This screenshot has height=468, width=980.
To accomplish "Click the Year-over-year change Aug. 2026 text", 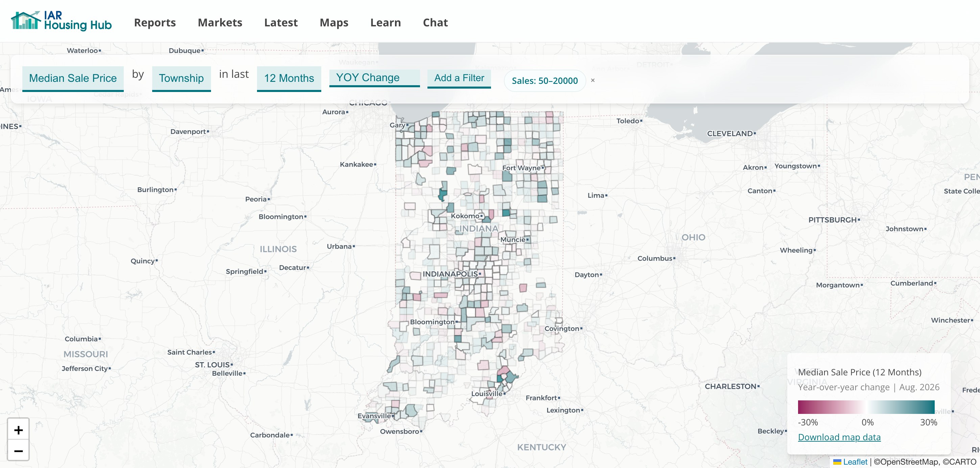I will pos(868,387).
